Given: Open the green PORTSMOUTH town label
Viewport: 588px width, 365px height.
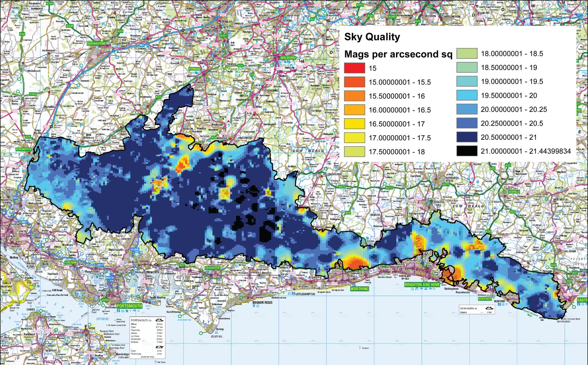Looking at the screenshot, I should click(x=129, y=306).
